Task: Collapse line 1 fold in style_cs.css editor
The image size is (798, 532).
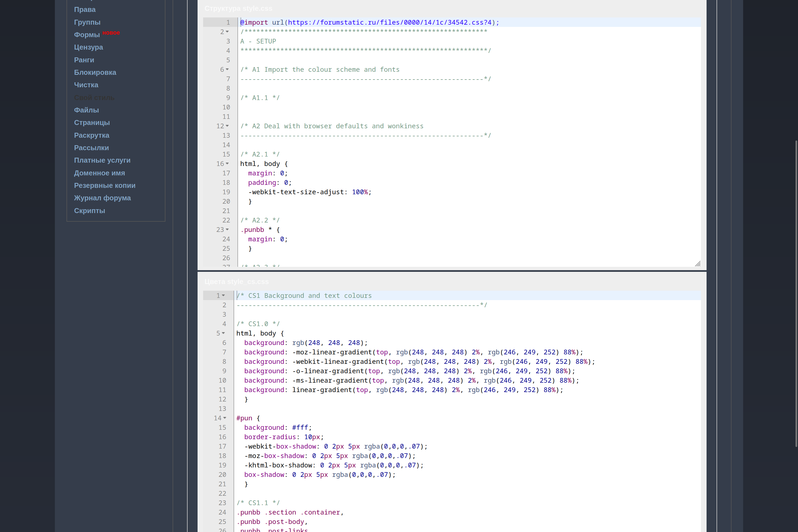Action: [x=223, y=296]
